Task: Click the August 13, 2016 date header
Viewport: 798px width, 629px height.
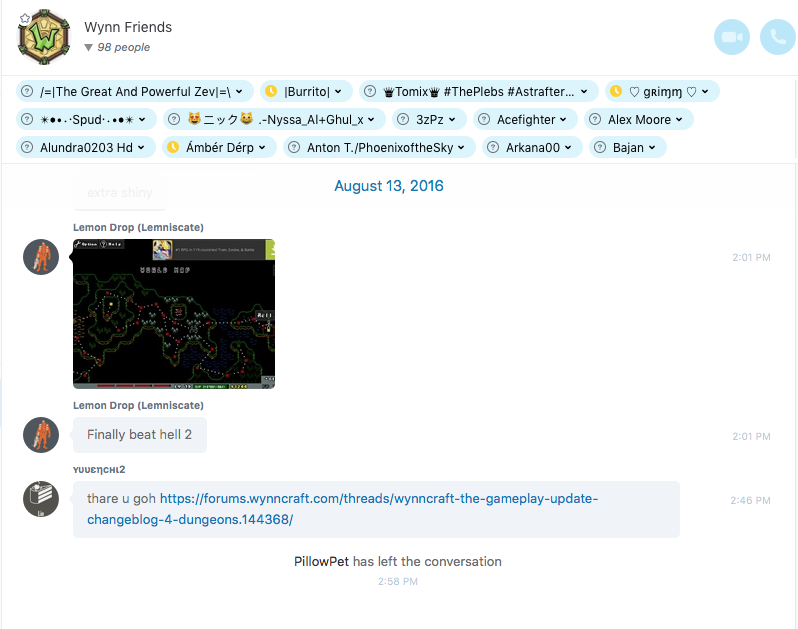Action: [389, 186]
